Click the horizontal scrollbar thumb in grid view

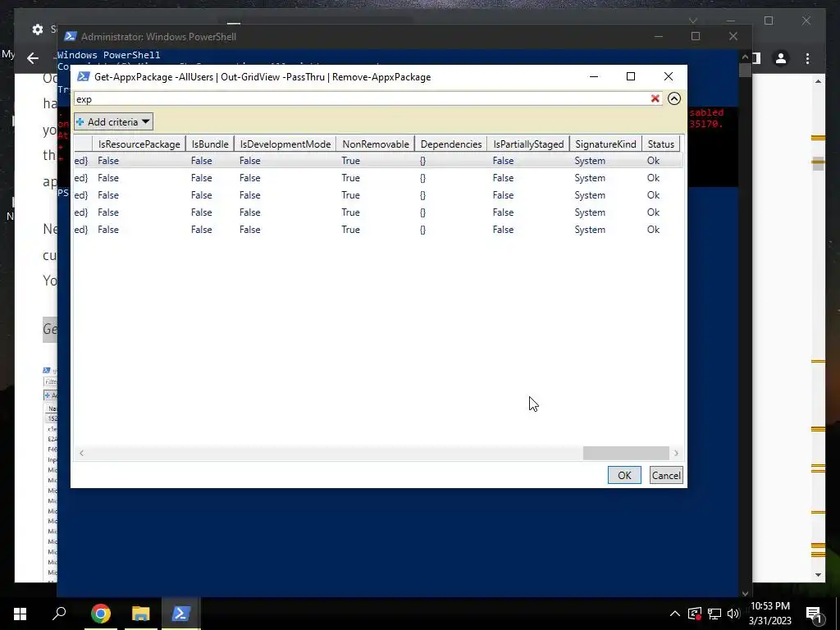pyautogui.click(x=626, y=453)
